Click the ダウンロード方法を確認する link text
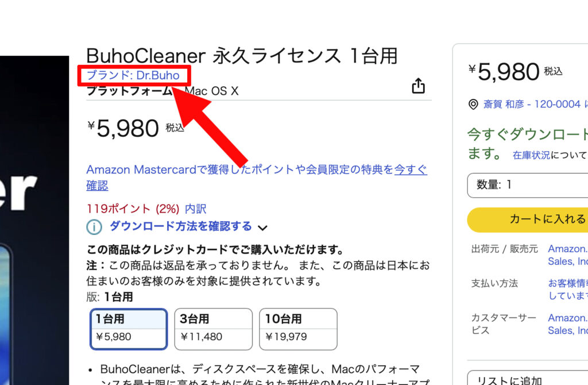 coord(180,226)
